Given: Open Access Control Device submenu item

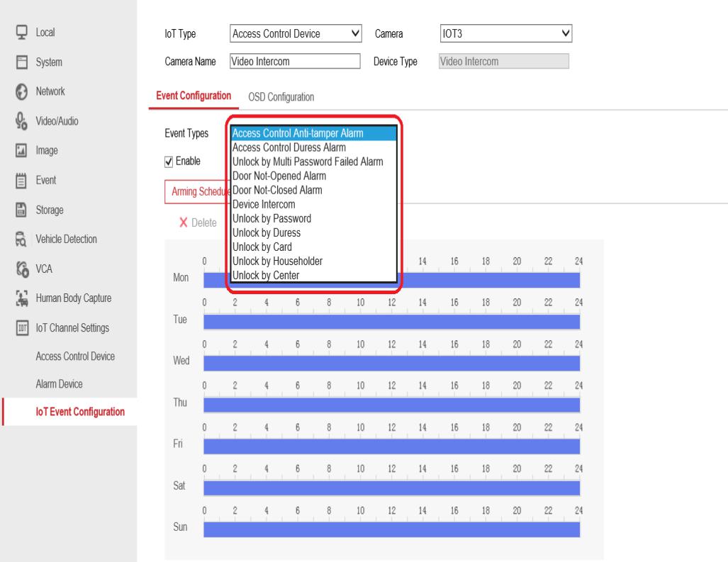Looking at the screenshot, I should pyautogui.click(x=75, y=356).
